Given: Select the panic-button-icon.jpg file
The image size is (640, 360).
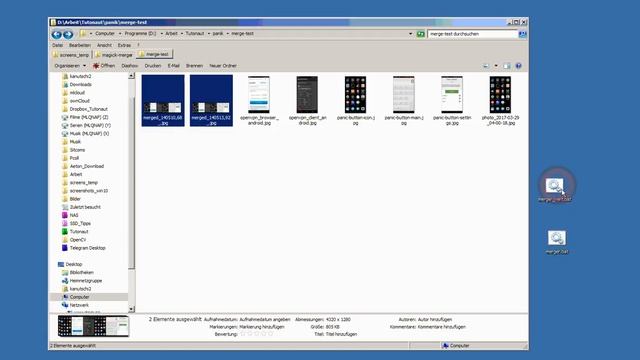Looking at the screenshot, I should point(356,100).
